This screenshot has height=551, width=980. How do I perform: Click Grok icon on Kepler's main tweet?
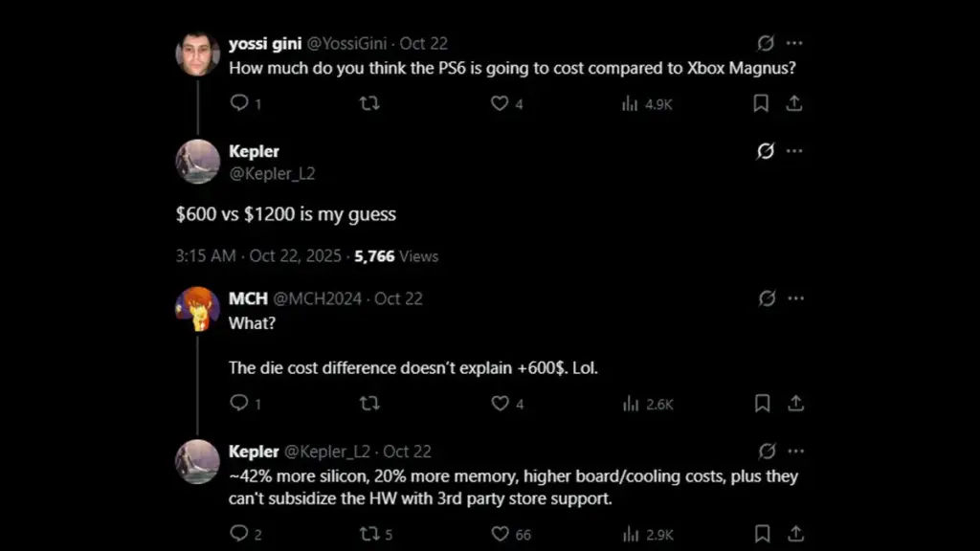point(766,151)
